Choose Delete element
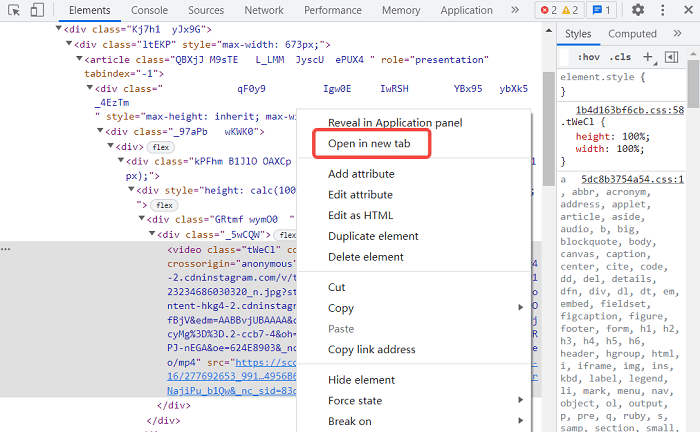This screenshot has width=700, height=432. 366,257
